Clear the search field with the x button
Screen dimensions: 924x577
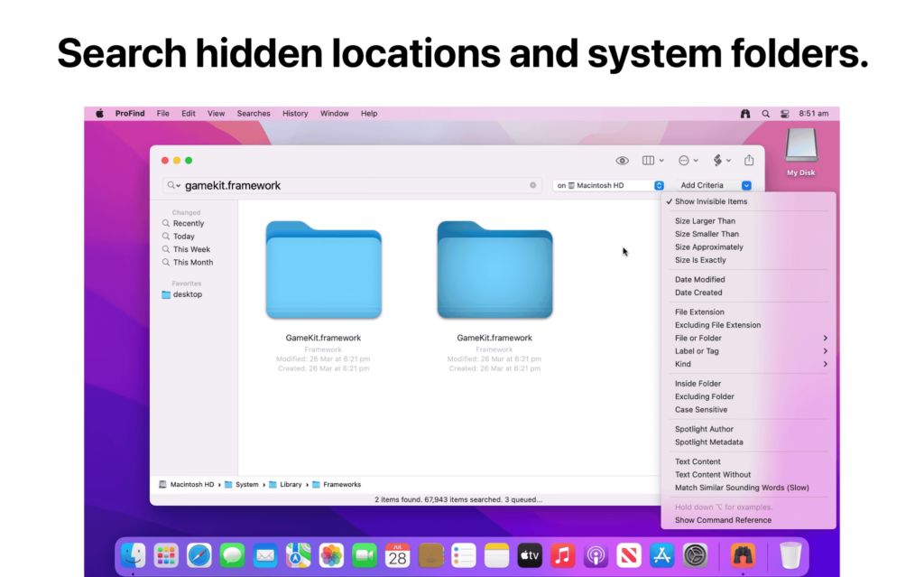(x=532, y=185)
